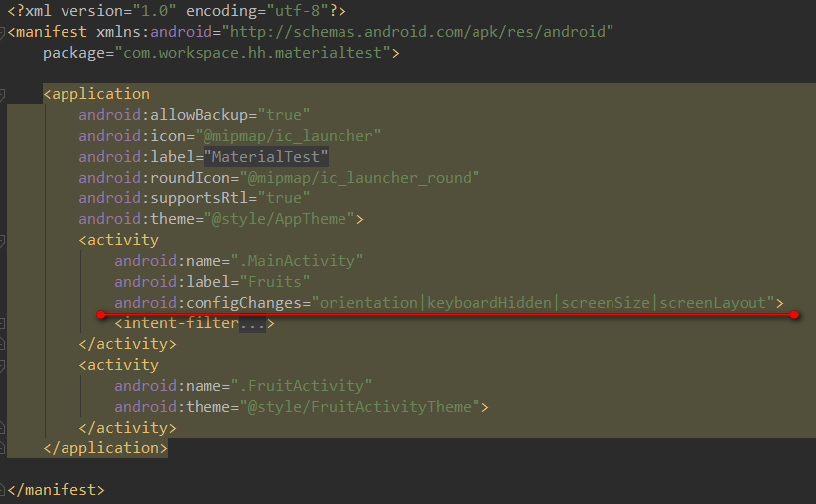Click the xmlns:android schema URL value
The image size is (816, 504).
tap(418, 32)
